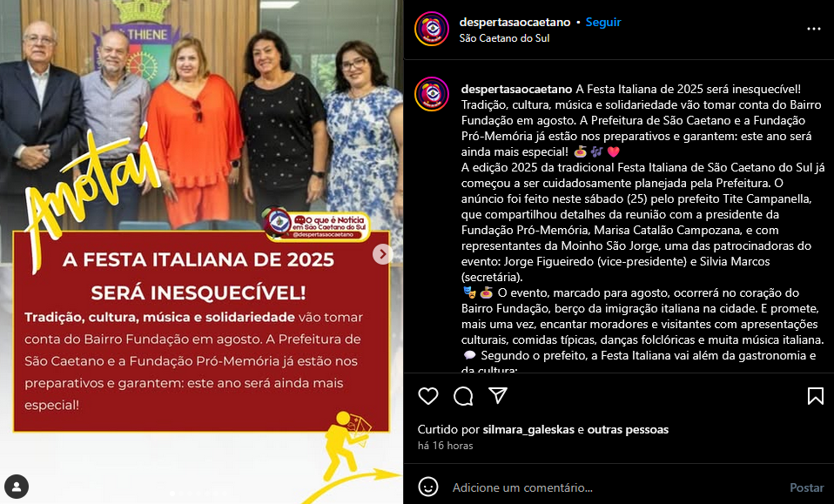
Task: Share post using paper plane icon
Action: (x=498, y=395)
